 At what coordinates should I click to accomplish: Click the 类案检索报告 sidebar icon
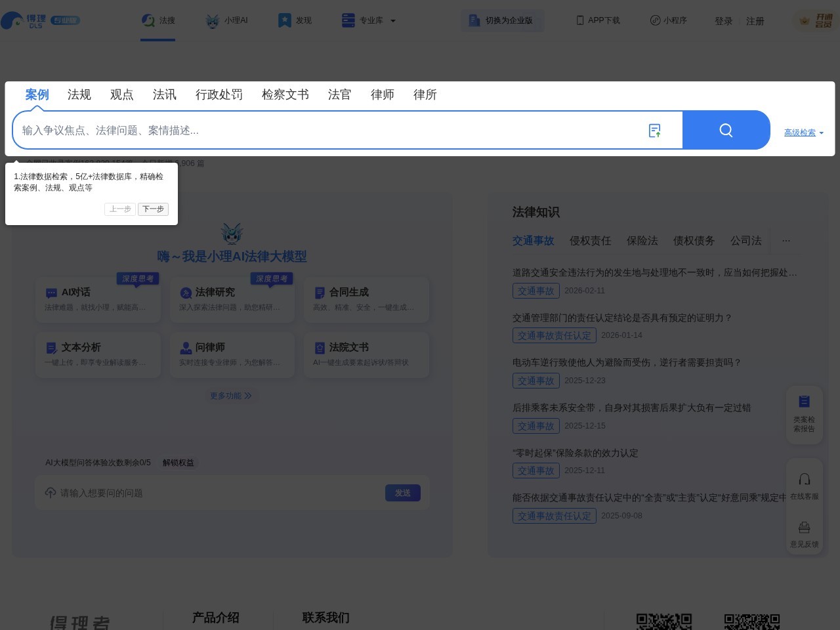tap(805, 401)
